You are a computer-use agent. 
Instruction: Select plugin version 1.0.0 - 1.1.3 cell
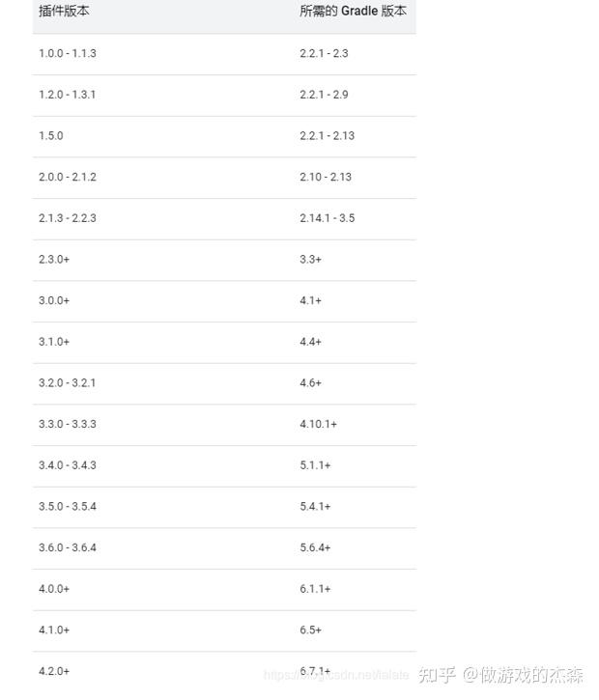(68, 53)
